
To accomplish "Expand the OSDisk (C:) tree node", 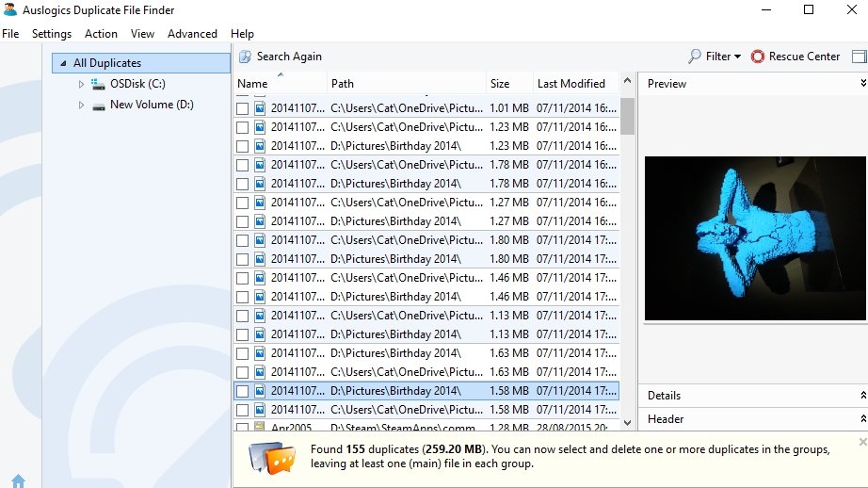I will click(81, 84).
